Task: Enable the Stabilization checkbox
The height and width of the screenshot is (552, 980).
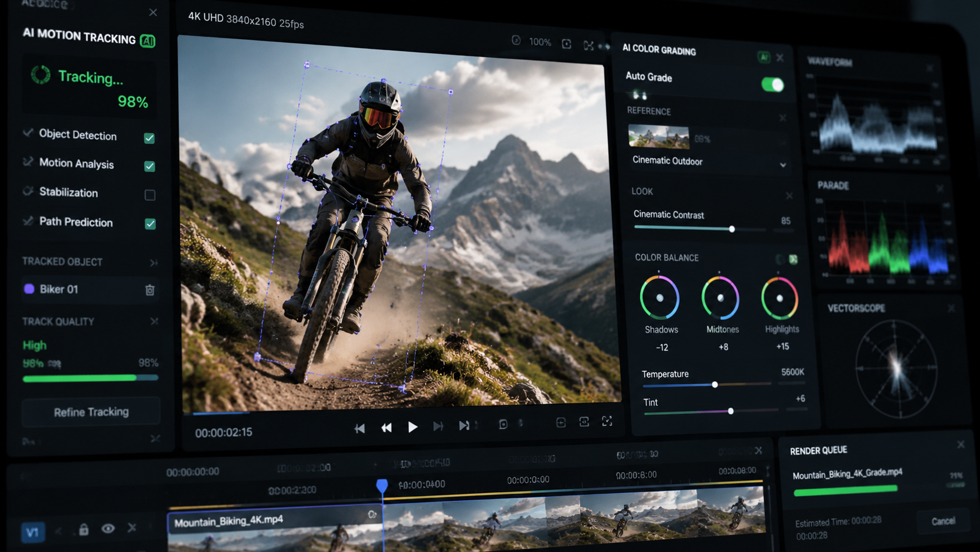Action: [x=150, y=195]
